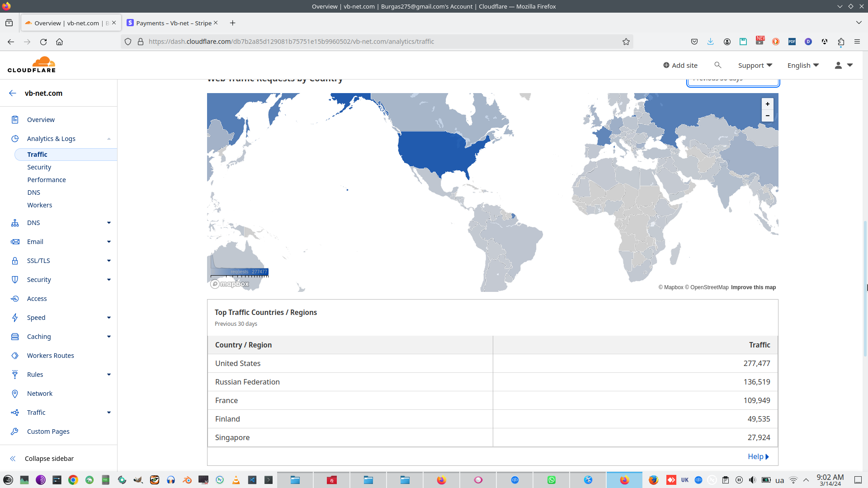Collapse the Analytics & Logs section
This screenshot has height=488, width=868.
click(109, 139)
